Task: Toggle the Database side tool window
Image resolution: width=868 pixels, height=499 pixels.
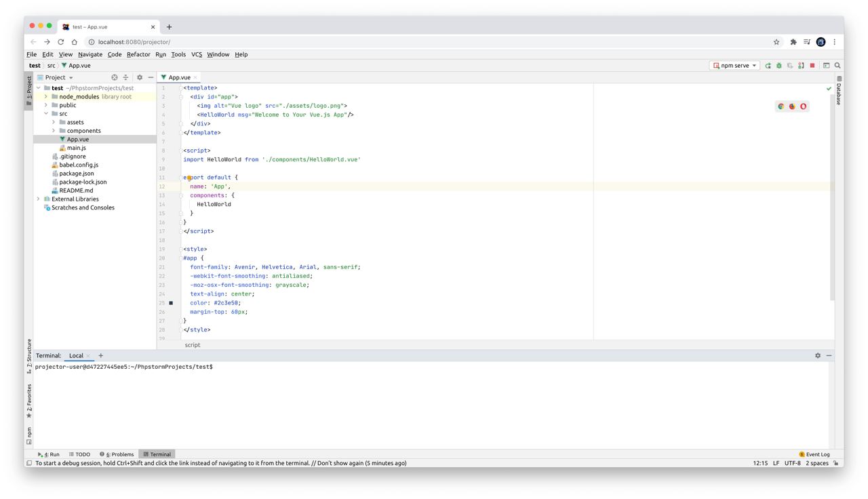Action: click(839, 91)
